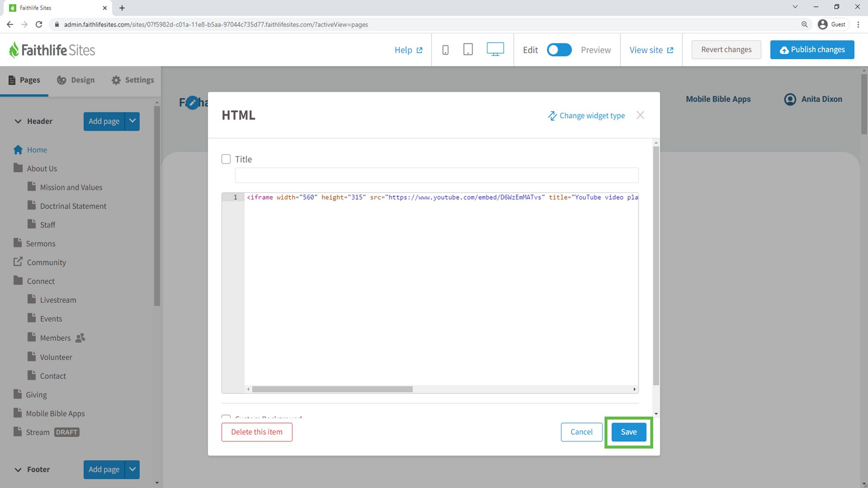
Task: Open Header Add page dropdown arrow
Action: click(132, 121)
